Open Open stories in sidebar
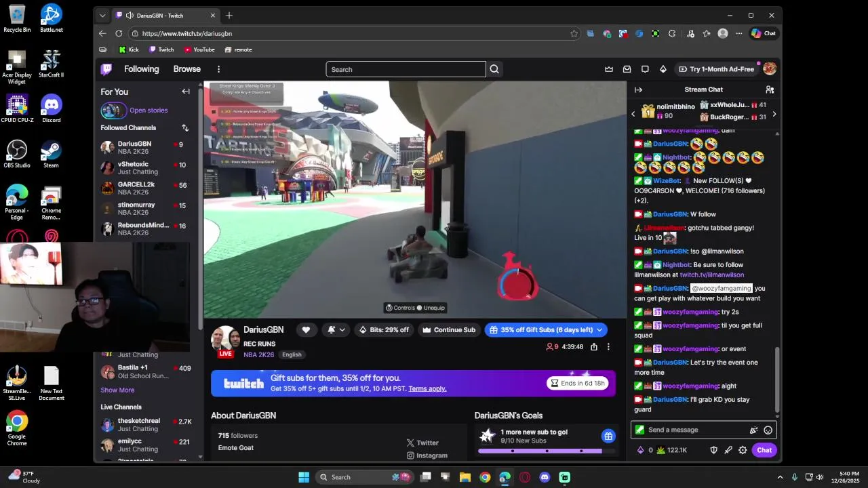 (149, 110)
